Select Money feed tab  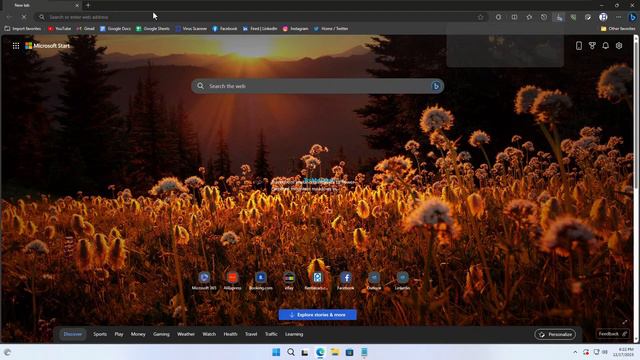(138, 334)
